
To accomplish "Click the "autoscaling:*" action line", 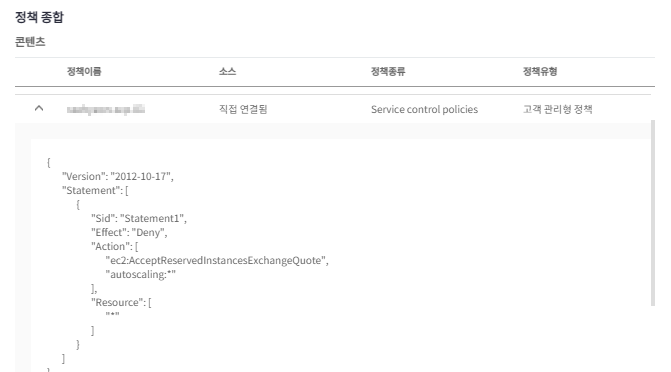I will (x=140, y=274).
